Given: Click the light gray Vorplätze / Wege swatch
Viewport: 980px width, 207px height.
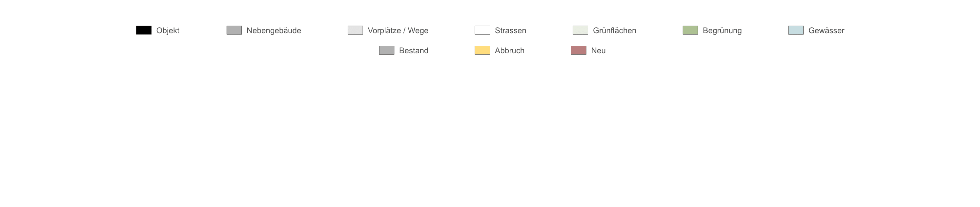Looking at the screenshot, I should click(355, 30).
